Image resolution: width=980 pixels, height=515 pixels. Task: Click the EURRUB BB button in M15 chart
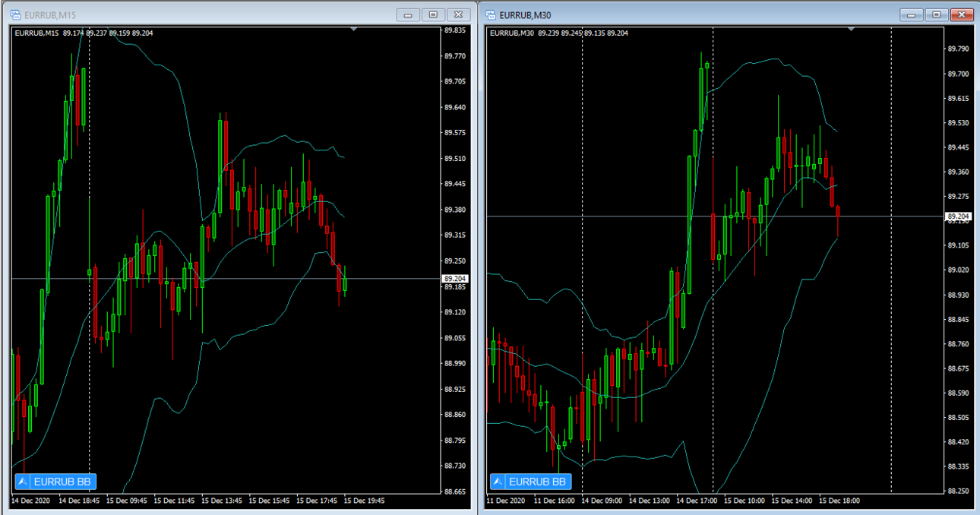[55, 481]
